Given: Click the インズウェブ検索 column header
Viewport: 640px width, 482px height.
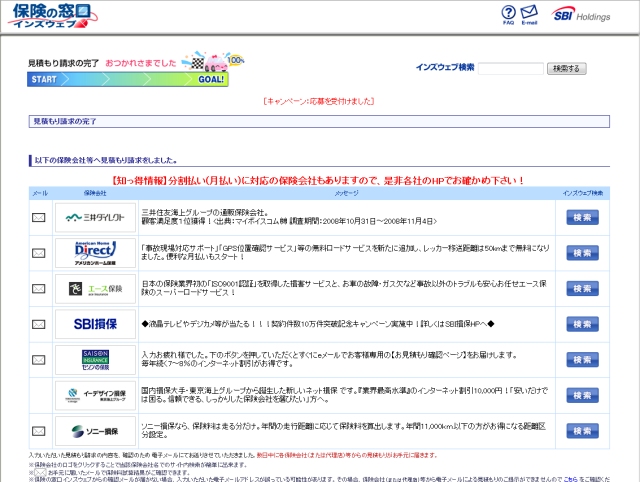Looking at the screenshot, I should coord(582,193).
